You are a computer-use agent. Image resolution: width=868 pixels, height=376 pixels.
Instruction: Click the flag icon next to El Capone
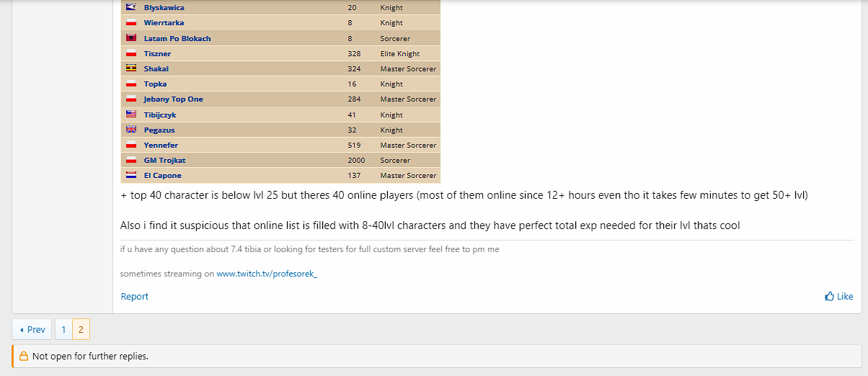coord(131,175)
